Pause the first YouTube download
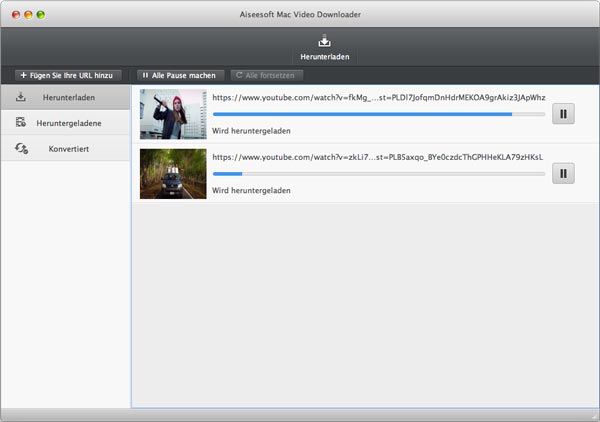This screenshot has height=422, width=600. [x=564, y=114]
